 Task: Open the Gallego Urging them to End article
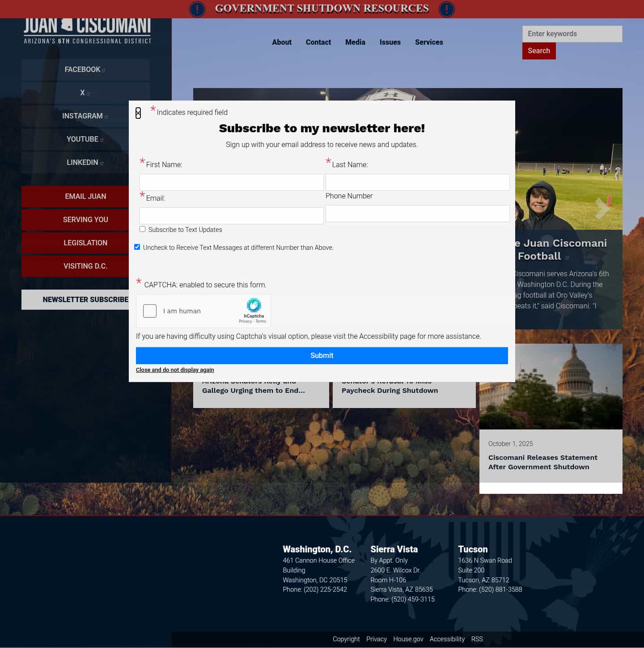point(254,390)
